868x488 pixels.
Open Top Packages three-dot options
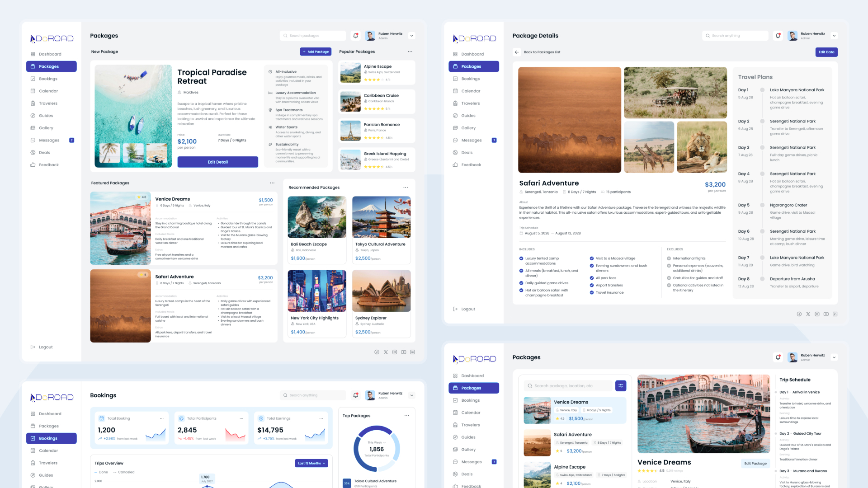(x=406, y=416)
